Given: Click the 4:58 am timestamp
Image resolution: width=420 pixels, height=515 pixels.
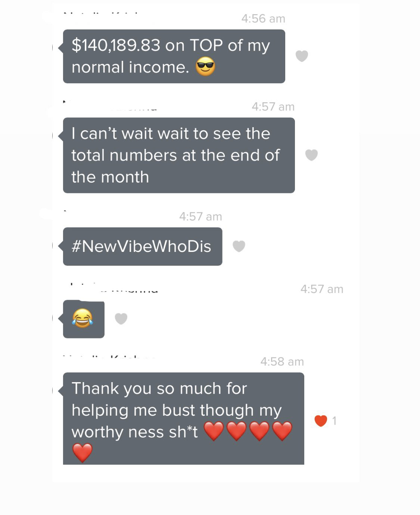Looking at the screenshot, I should 282,362.
